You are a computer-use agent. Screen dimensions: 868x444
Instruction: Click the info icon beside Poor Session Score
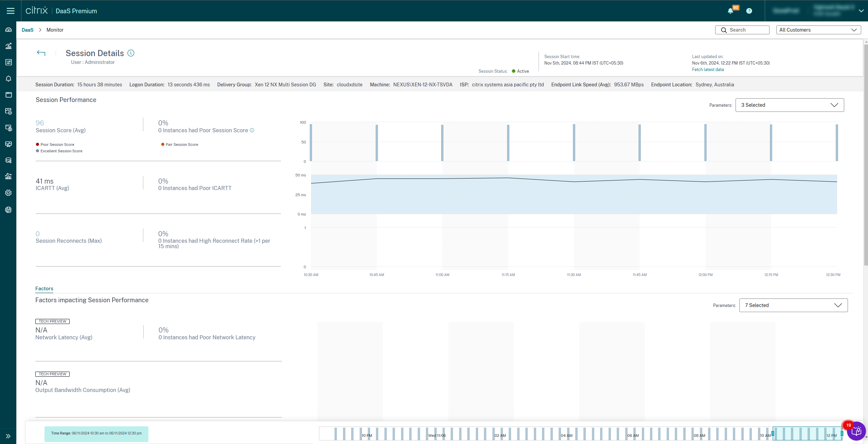252,130
